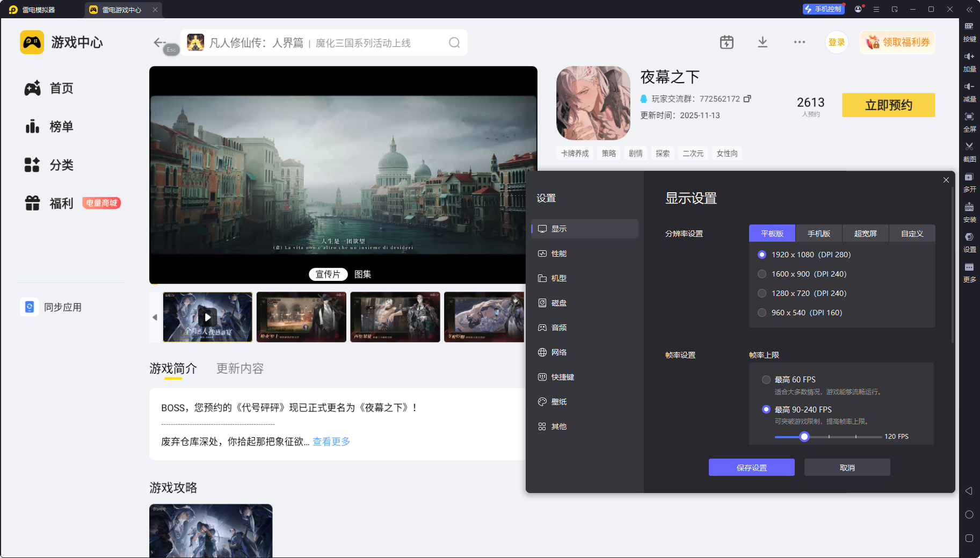Click the volume up (加量) icon
This screenshot has height=558, width=980.
pyautogui.click(x=969, y=57)
